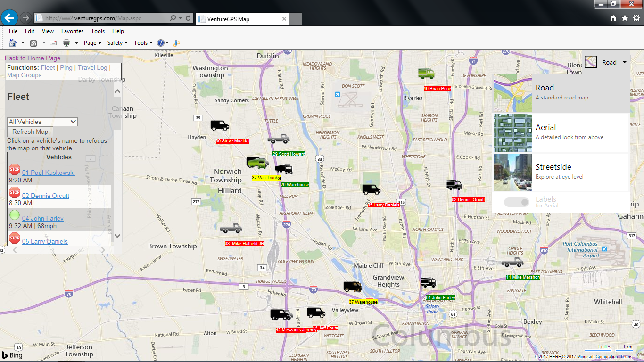Click the green truck icon for Brian Price

(426, 74)
